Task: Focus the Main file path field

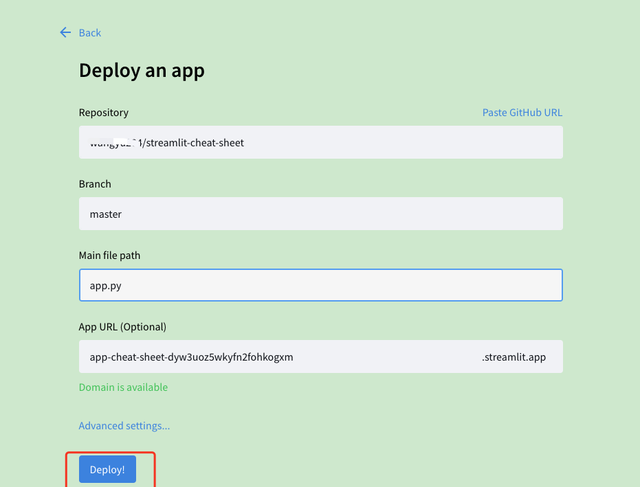Action: (x=320, y=285)
